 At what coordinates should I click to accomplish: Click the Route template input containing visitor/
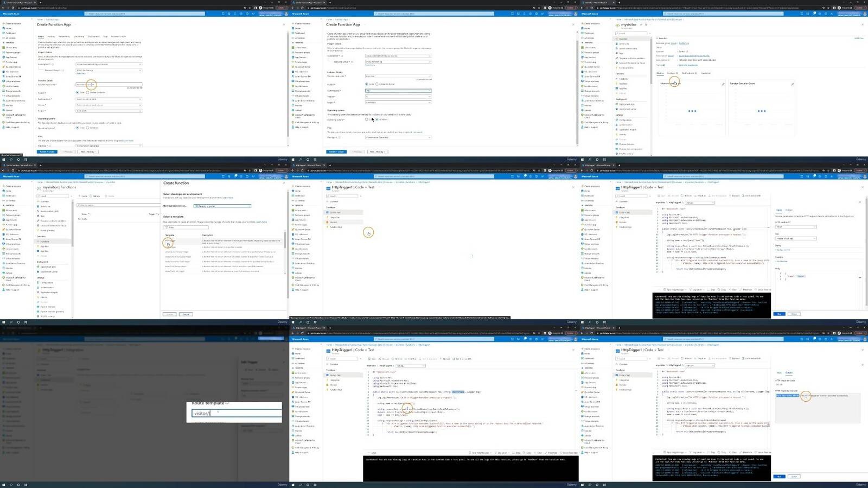(237, 413)
